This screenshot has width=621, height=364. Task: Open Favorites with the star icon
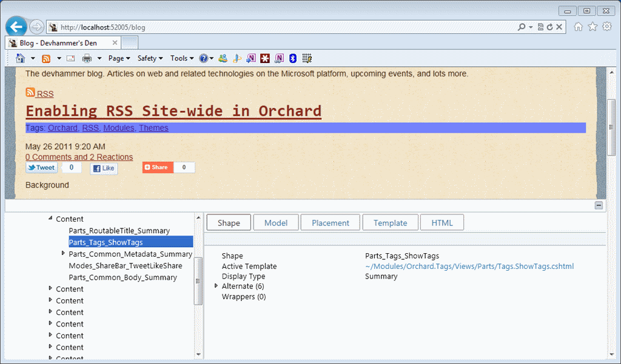click(x=592, y=27)
